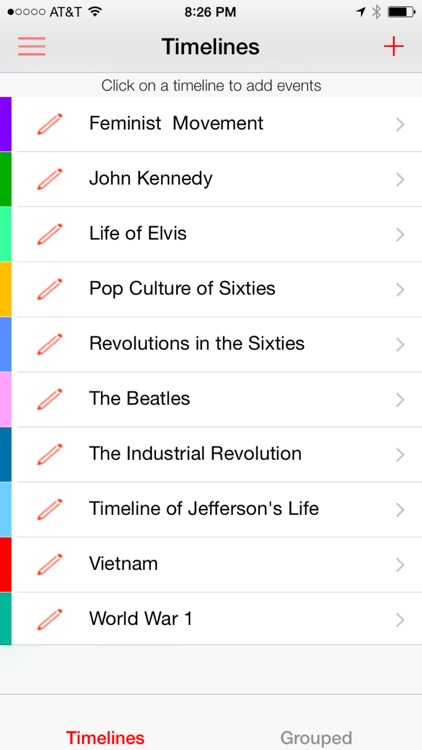Tap the pencil beside The Beatles

(50, 399)
